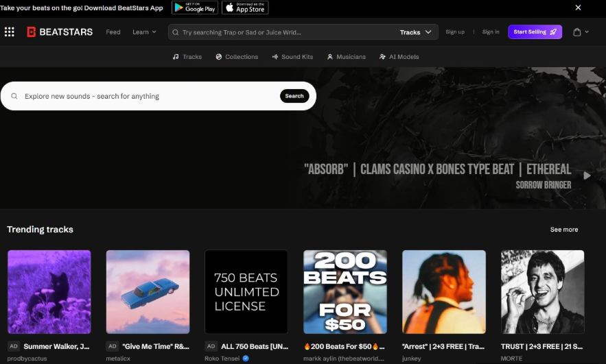Open the ABSORB Clams Casino banner title
This screenshot has width=606, height=364.
[437, 169]
